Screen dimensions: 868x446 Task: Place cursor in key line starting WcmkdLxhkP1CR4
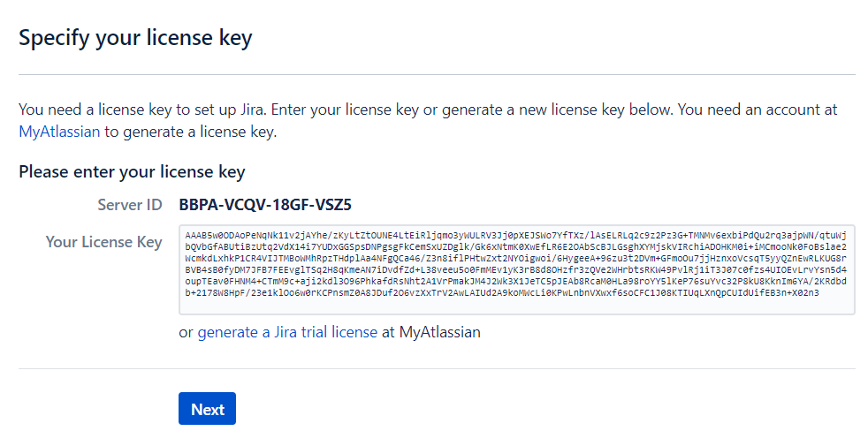click(x=516, y=259)
